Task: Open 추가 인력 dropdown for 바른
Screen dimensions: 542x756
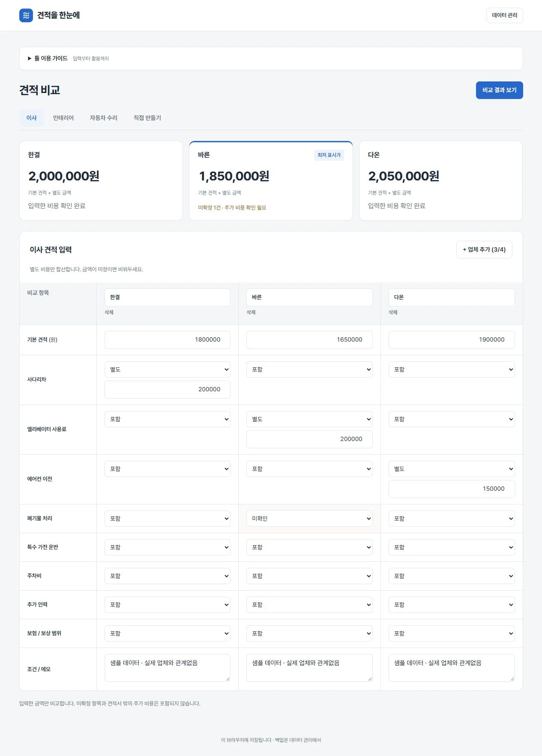Action: coord(309,605)
